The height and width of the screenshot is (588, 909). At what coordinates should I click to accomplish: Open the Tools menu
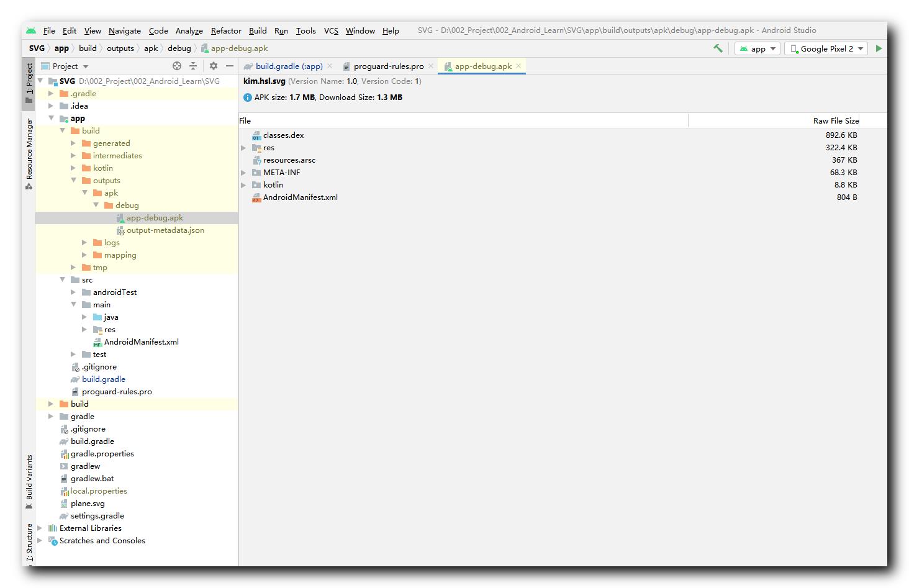pyautogui.click(x=305, y=30)
